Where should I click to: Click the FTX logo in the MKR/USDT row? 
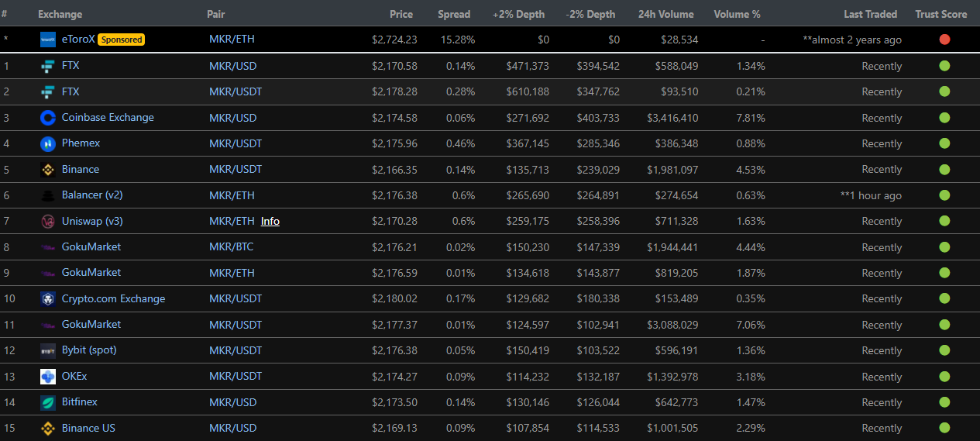pos(48,91)
